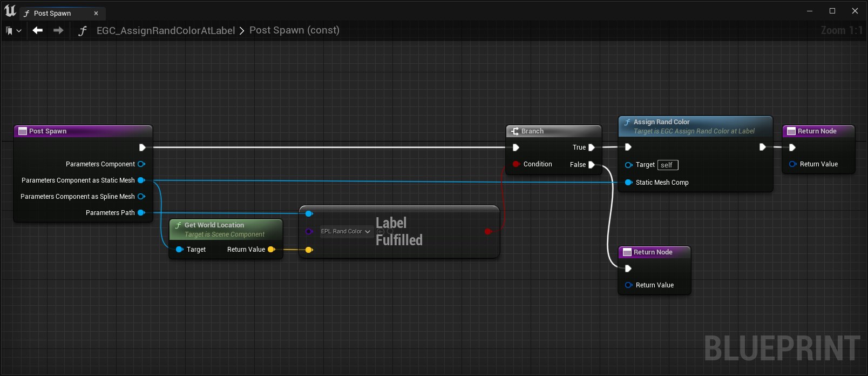Select the Post Spawn tab

(52, 14)
